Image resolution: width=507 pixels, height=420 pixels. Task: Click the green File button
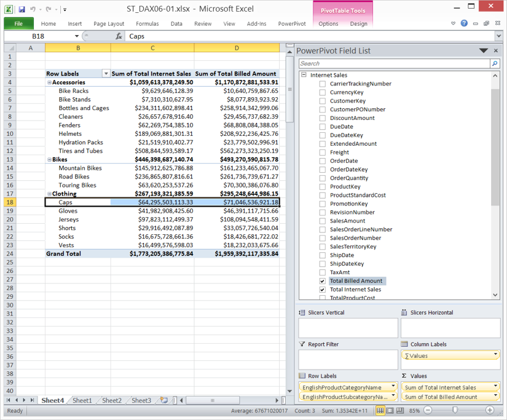point(18,24)
